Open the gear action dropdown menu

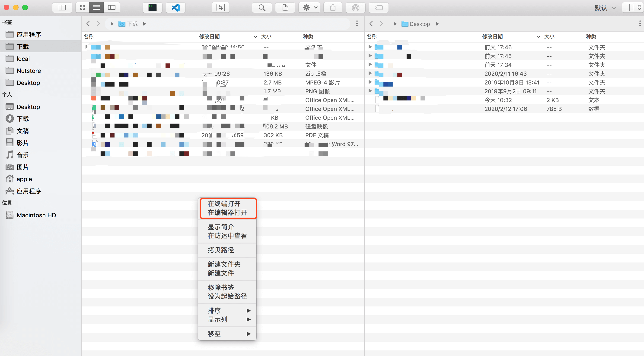309,7
